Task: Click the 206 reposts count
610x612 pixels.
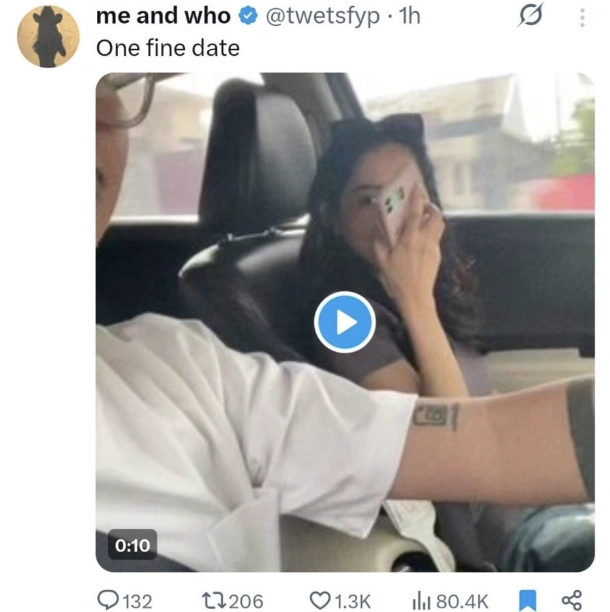Action: click(246, 600)
